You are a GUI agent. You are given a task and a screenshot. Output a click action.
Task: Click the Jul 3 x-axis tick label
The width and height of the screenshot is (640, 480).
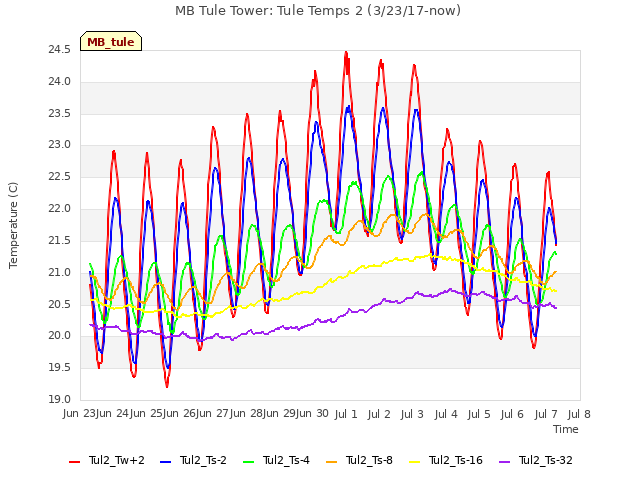tap(412, 414)
